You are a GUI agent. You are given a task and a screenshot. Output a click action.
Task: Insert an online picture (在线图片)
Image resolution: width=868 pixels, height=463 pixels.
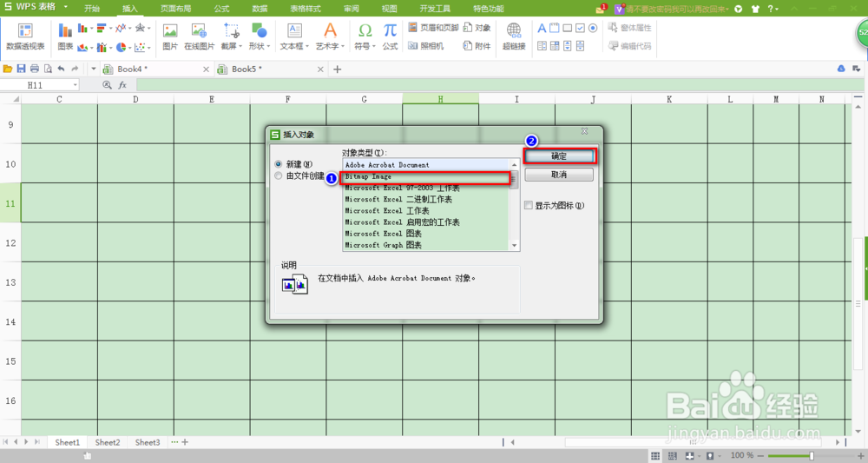coord(200,36)
